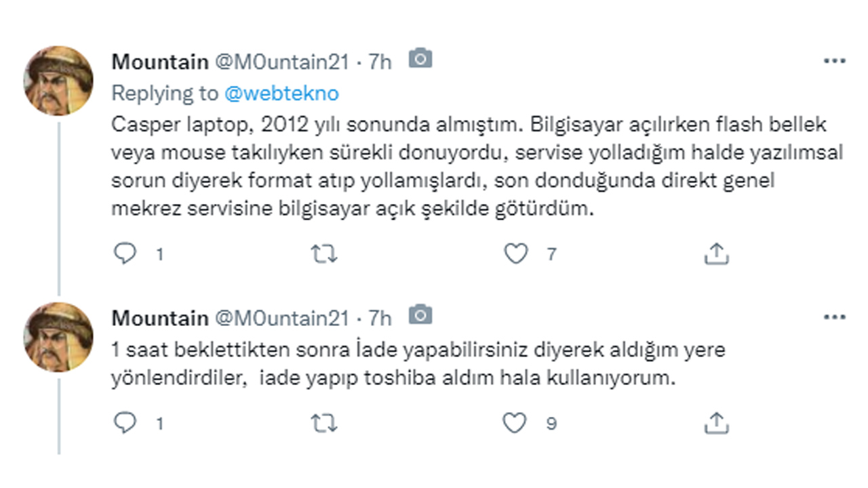The width and height of the screenshot is (868, 488).
Task: Click the like count showing 9
Action: pos(551,422)
